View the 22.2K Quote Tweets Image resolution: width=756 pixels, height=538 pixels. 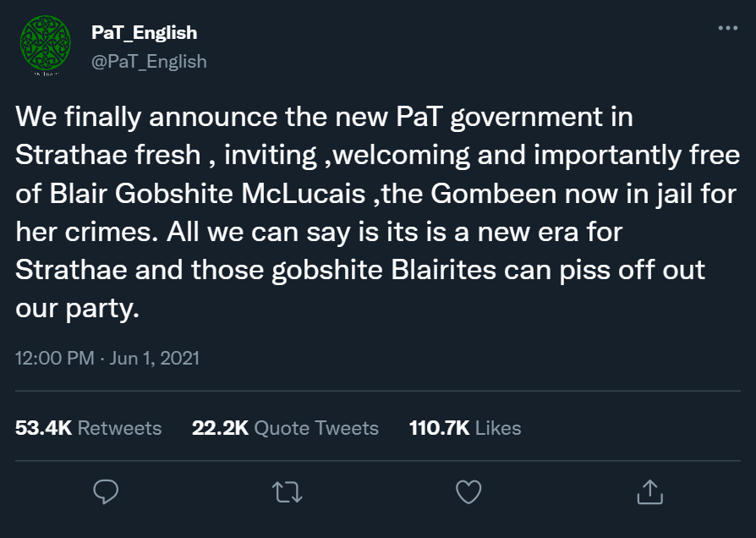pyautogui.click(x=285, y=428)
